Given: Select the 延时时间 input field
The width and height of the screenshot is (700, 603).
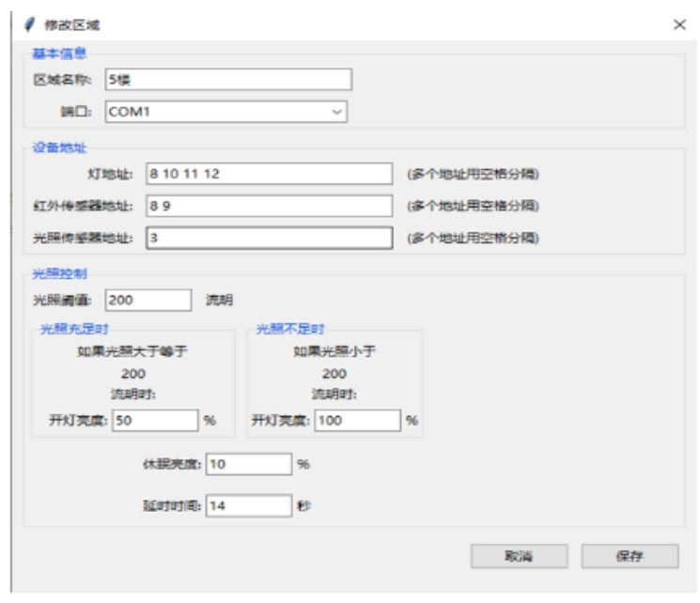Looking at the screenshot, I should coord(249,505).
